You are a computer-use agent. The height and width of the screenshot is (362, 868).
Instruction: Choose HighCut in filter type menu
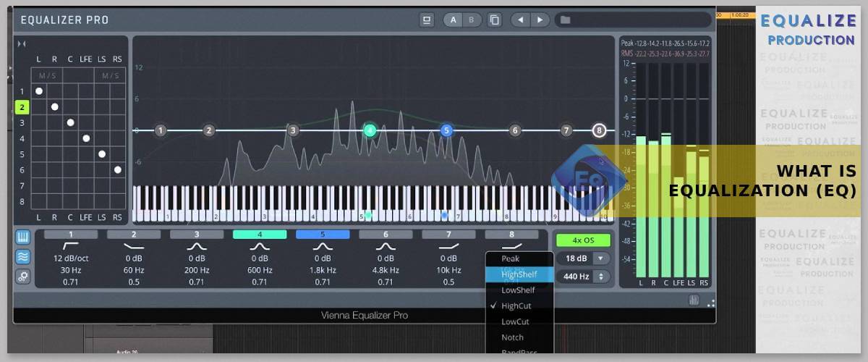[520, 306]
